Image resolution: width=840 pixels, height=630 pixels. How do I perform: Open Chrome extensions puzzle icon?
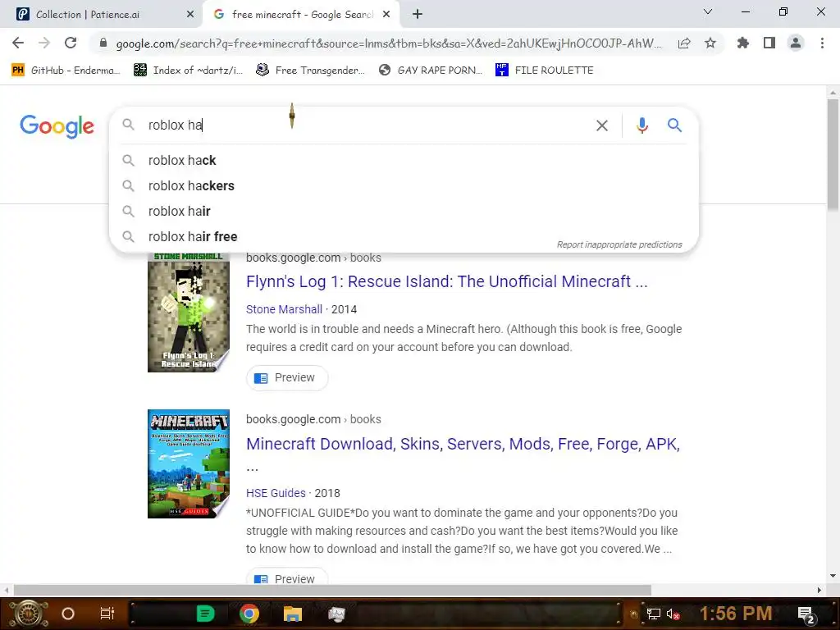[x=742, y=43]
